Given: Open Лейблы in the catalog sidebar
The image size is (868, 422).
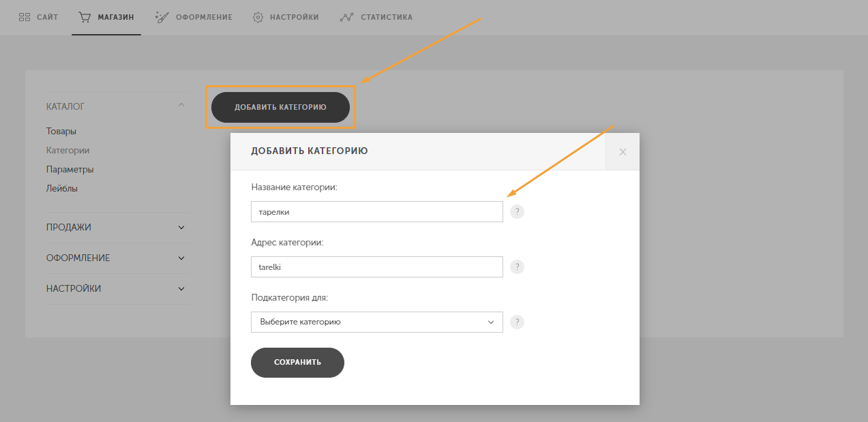Looking at the screenshot, I should pyautogui.click(x=62, y=188).
